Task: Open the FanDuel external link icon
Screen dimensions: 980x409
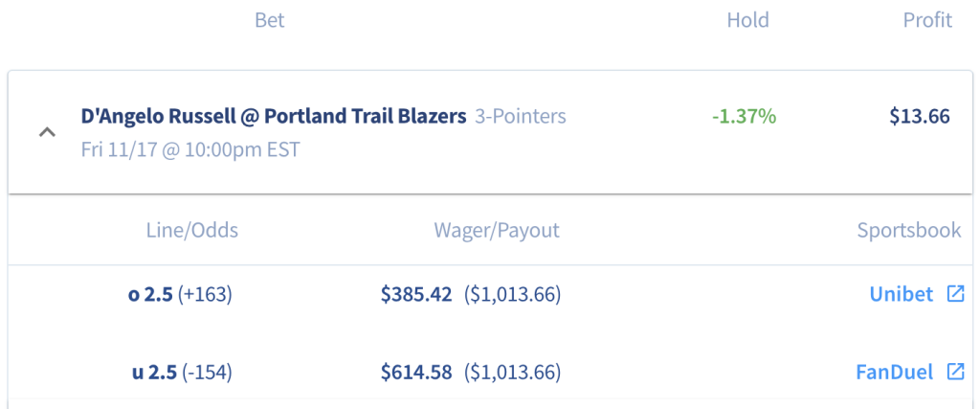Action: coord(956,372)
